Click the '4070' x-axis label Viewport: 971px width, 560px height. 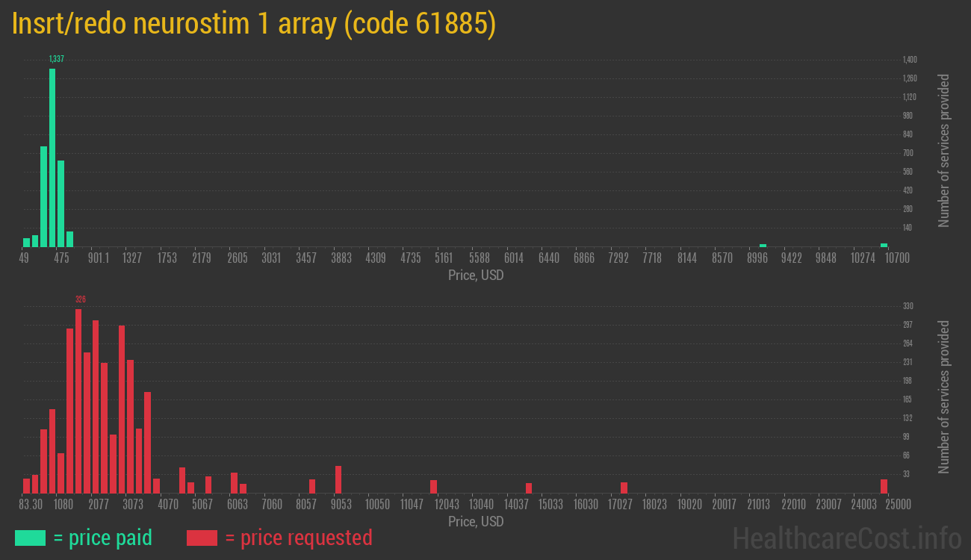coord(168,504)
